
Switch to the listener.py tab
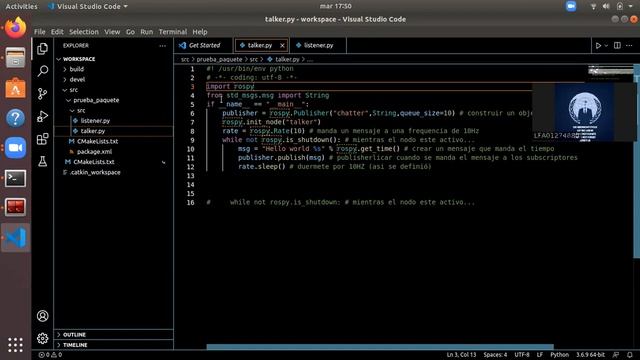(318, 45)
